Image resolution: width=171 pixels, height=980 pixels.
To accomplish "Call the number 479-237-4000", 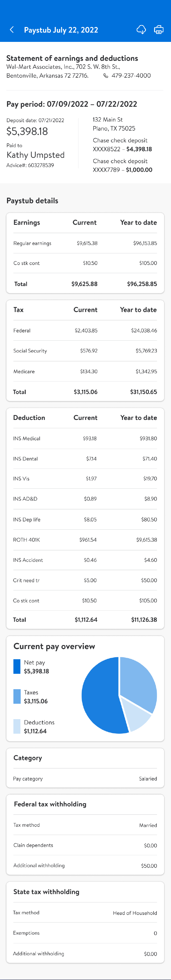I will coord(131,76).
